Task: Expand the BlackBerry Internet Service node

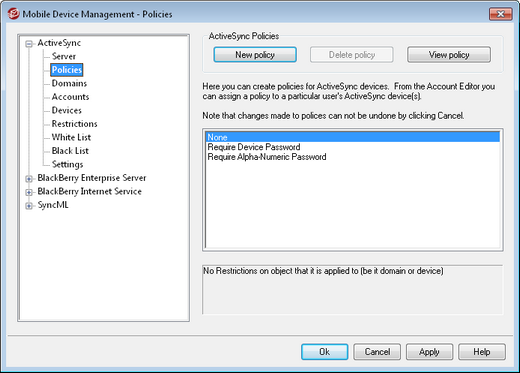Action: (x=29, y=192)
